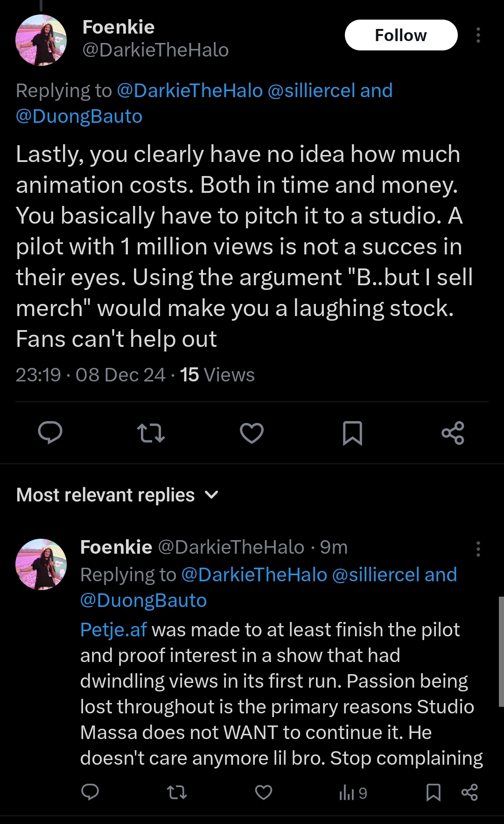This screenshot has width=504, height=824.
Task: Open Foenkie's profile picture in main tweet
Action: (x=41, y=40)
